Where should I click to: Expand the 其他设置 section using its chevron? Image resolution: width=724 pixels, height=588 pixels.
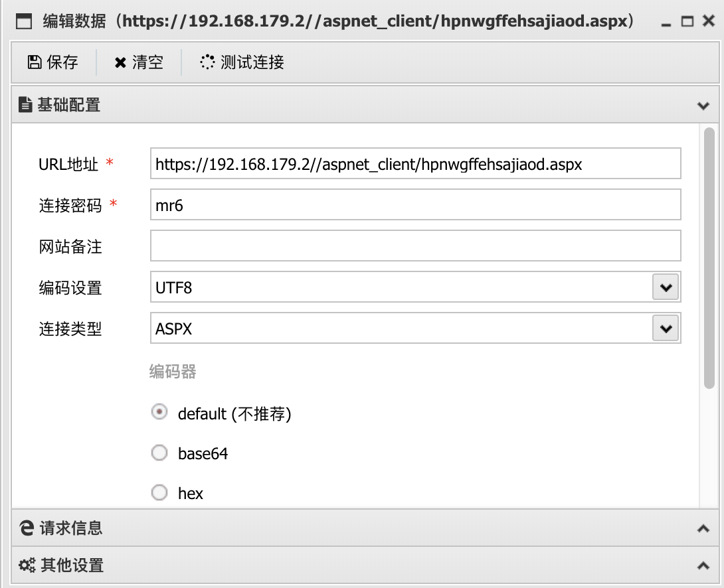[703, 566]
